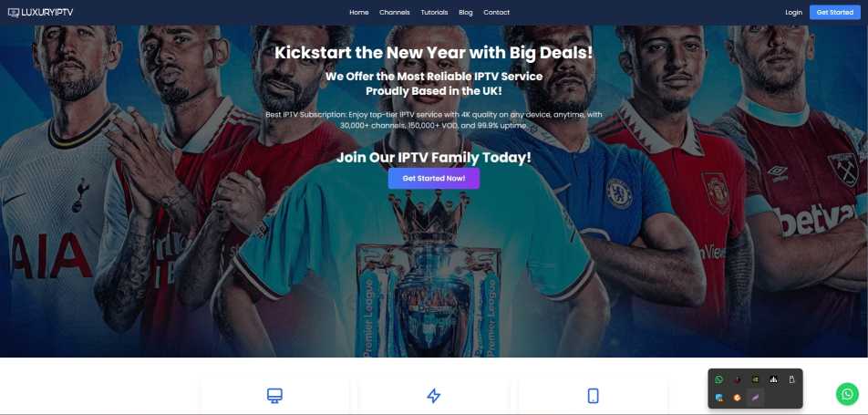Open the Home menu item
This screenshot has width=868, height=415.
pos(358,12)
